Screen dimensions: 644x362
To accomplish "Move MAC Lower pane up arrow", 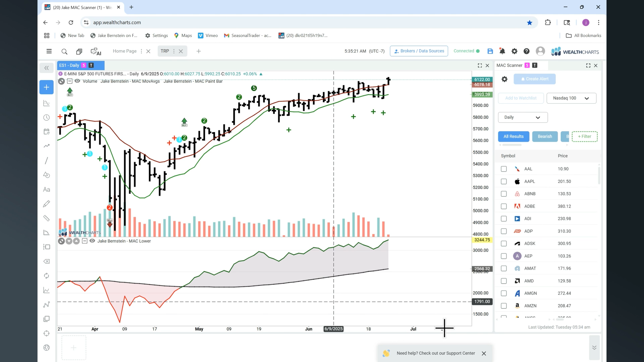I will pos(76,241).
